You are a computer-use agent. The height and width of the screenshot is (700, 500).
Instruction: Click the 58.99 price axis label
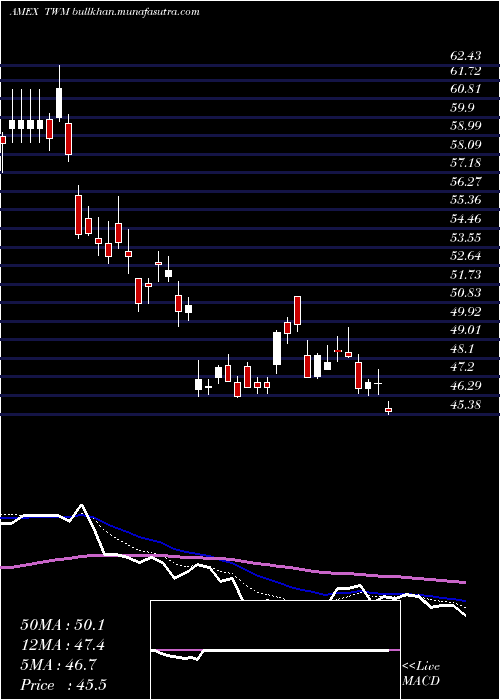coord(466,126)
